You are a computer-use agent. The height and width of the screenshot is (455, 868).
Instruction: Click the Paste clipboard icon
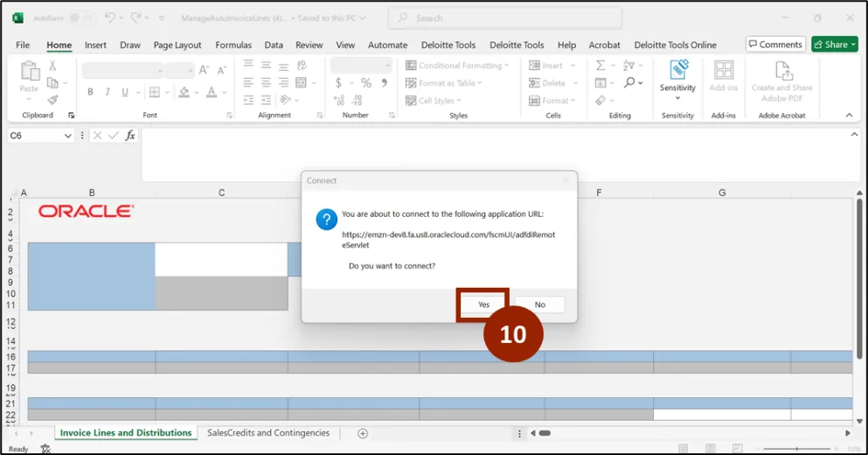(29, 73)
